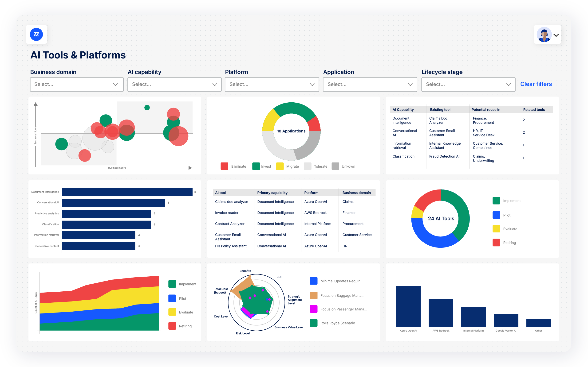
Task: Click the small green bubble at top
Action: (147, 108)
